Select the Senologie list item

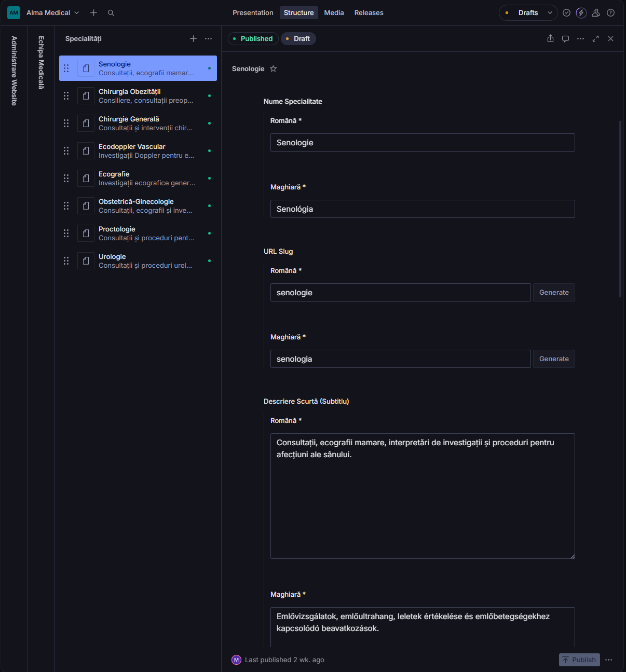[x=138, y=68]
